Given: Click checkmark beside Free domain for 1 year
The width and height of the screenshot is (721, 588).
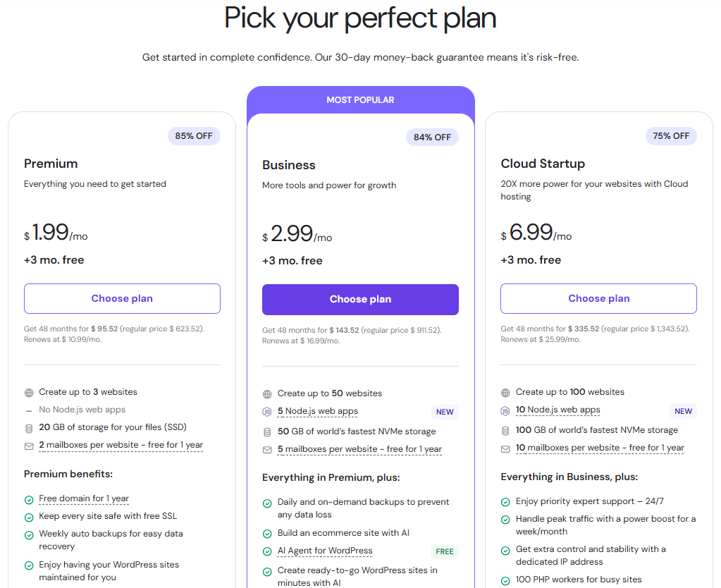Looking at the screenshot, I should pyautogui.click(x=29, y=500).
